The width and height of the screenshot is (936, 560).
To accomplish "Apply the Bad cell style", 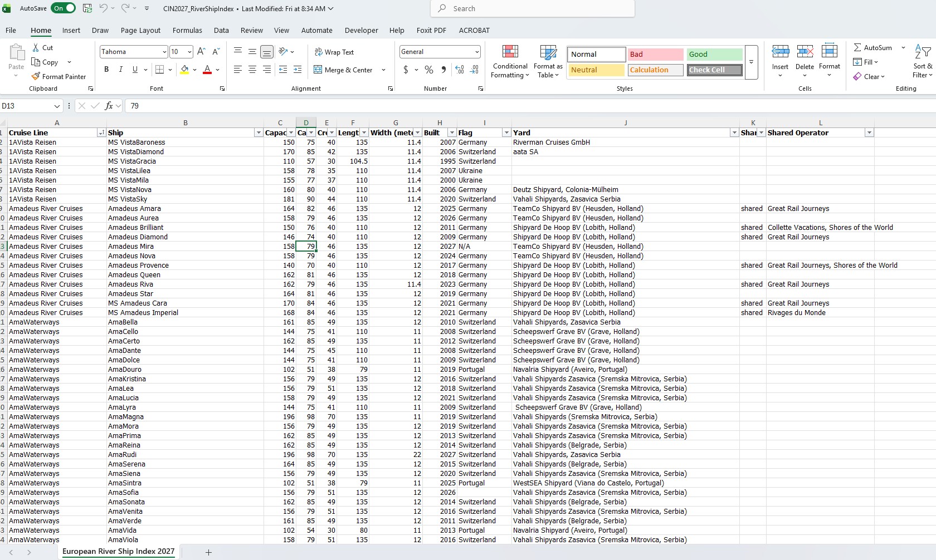I will 656,54.
